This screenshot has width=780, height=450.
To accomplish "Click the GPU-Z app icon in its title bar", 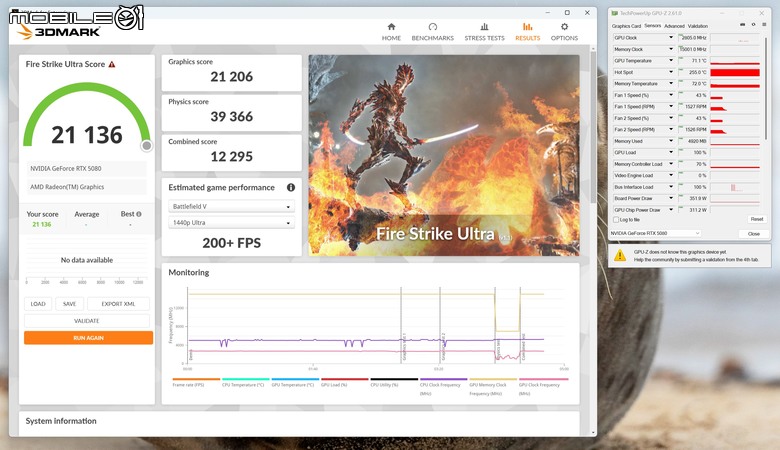I will pos(615,13).
